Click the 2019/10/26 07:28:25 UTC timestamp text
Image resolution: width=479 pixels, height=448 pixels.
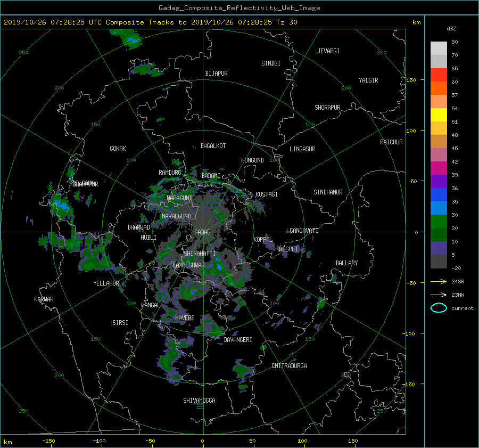pyautogui.click(x=48, y=22)
